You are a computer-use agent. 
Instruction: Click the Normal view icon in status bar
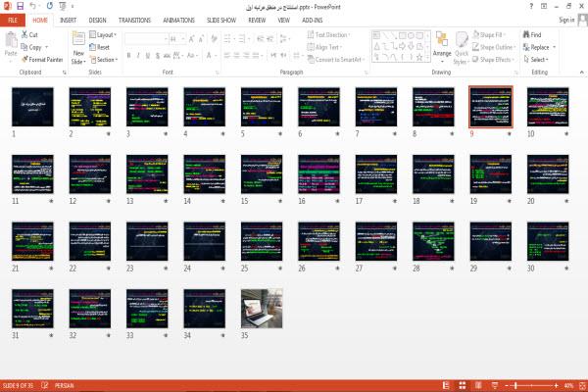pos(446,385)
